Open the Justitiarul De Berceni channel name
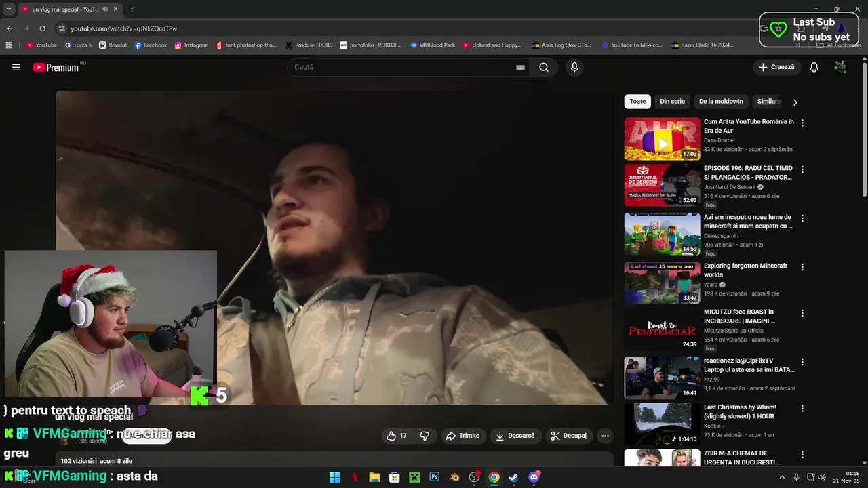The height and width of the screenshot is (488, 868). click(730, 187)
